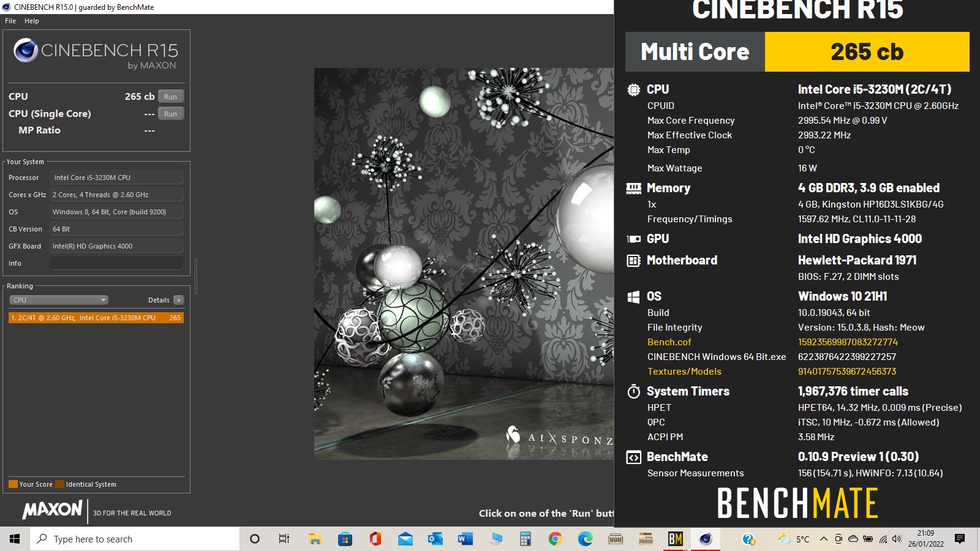Click the ranking Details arrow button
Image resolution: width=980 pixels, height=551 pixels.
point(178,300)
